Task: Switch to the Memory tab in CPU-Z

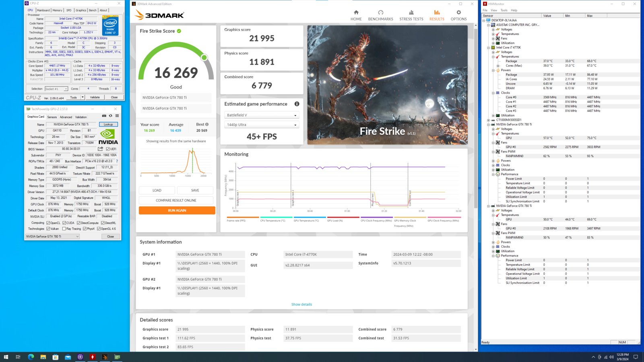Action: click(x=58, y=10)
